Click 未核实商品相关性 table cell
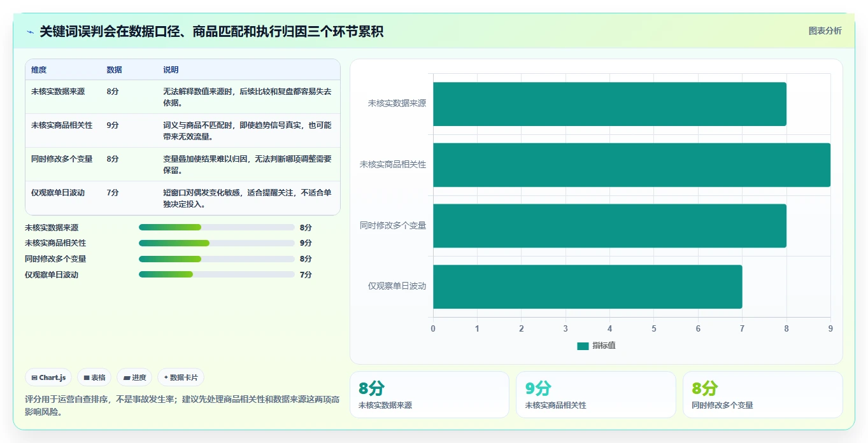 coord(62,125)
